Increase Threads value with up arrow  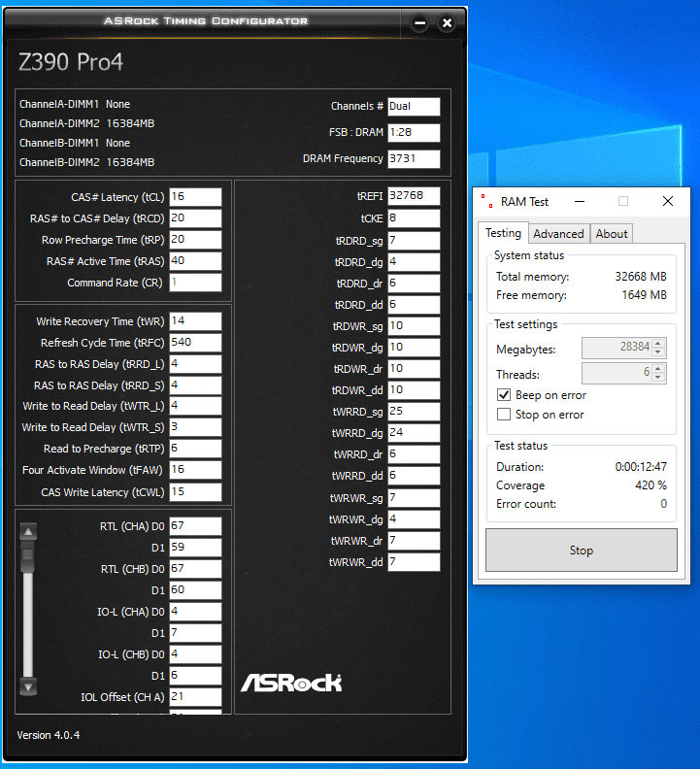(658, 368)
